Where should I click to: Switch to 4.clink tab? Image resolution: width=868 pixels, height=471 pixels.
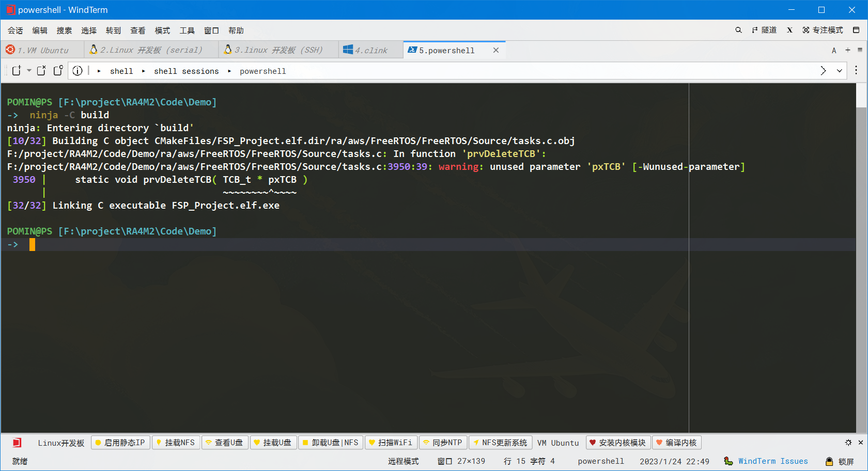(x=371, y=50)
